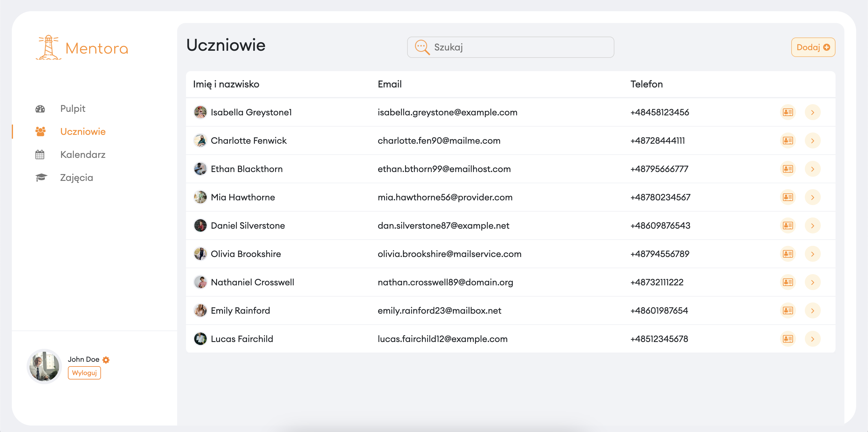Click the ID card icon for Ethan Blackthorn

click(x=787, y=169)
